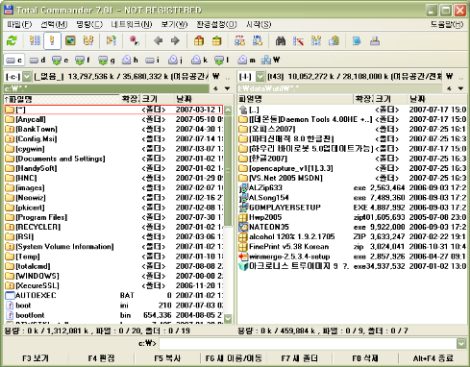Open left panel [-c-] drive dropdown
This screenshot has width=470, height=367.
[x=27, y=77]
